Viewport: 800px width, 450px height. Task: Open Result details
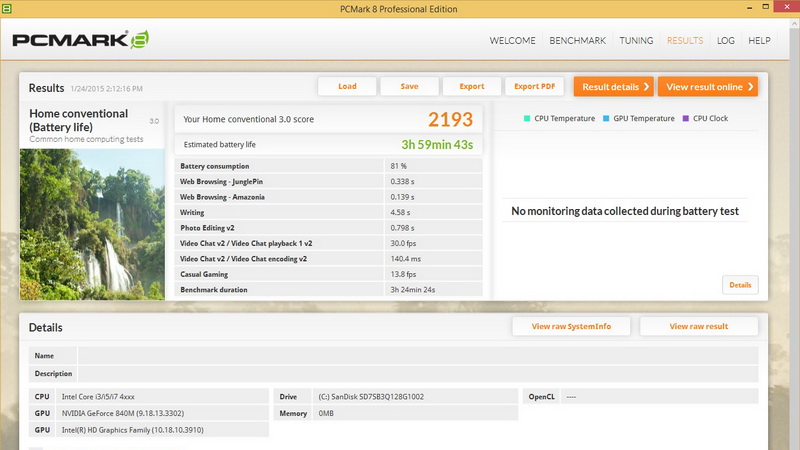pos(613,87)
